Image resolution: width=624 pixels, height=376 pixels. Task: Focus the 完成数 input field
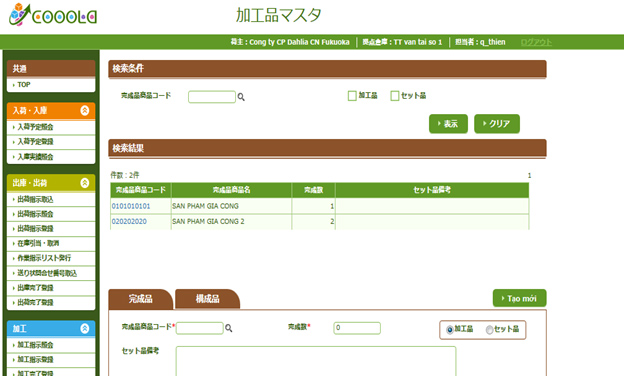(357, 328)
